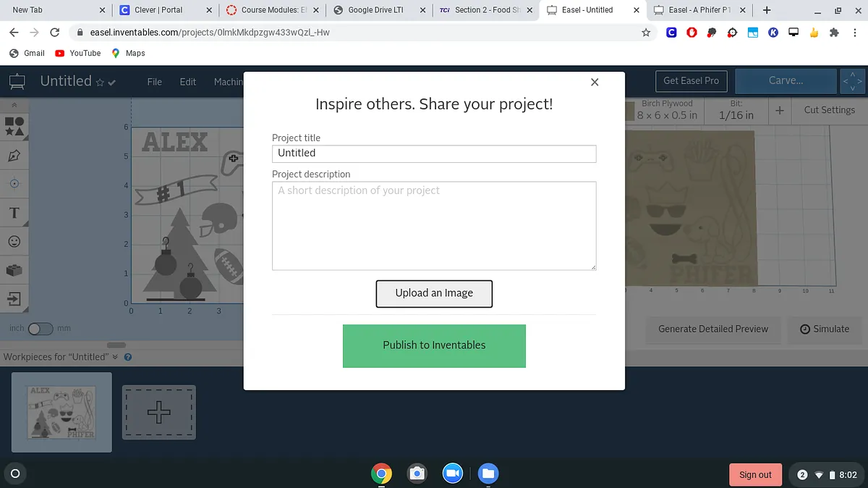Close the share project dialog
Image resolution: width=868 pixels, height=488 pixels.
click(x=595, y=83)
